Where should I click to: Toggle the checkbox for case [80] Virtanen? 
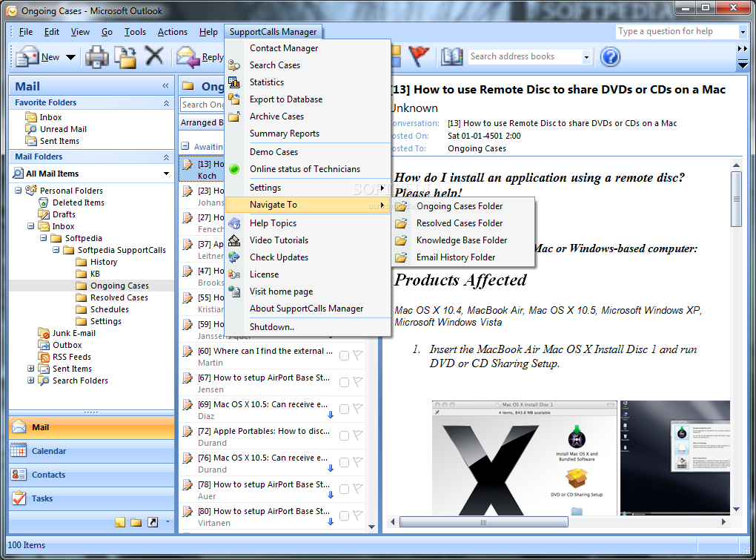344,516
